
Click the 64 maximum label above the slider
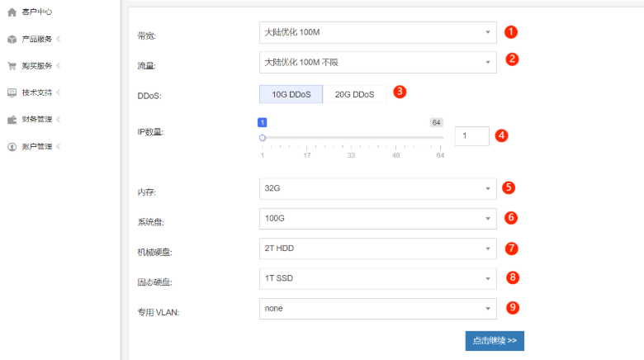click(436, 122)
